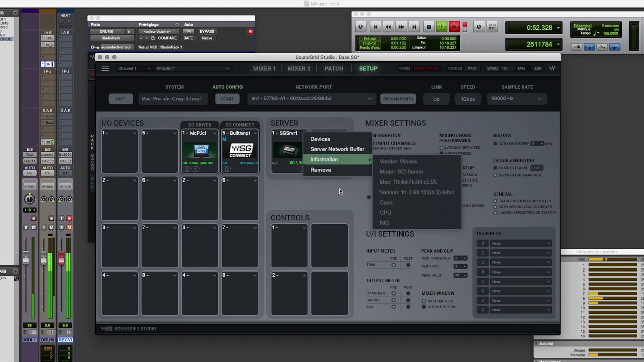The image size is (644, 362).
Task: Open User Key 8 assignment dropdown
Action: click(521, 310)
